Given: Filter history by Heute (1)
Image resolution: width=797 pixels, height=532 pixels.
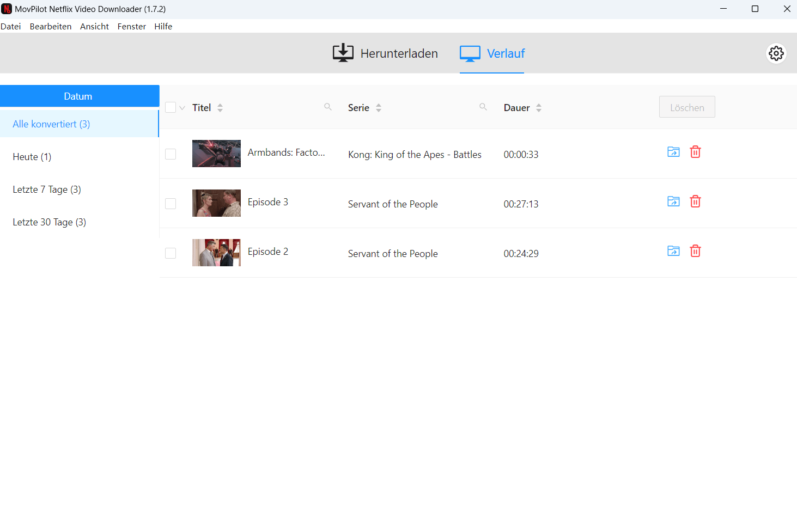Looking at the screenshot, I should (x=80, y=157).
